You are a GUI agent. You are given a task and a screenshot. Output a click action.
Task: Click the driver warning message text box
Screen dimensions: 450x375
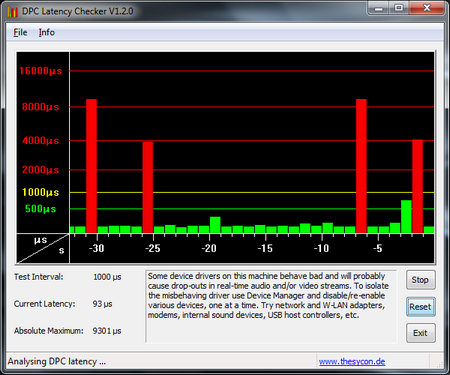pyautogui.click(x=271, y=307)
